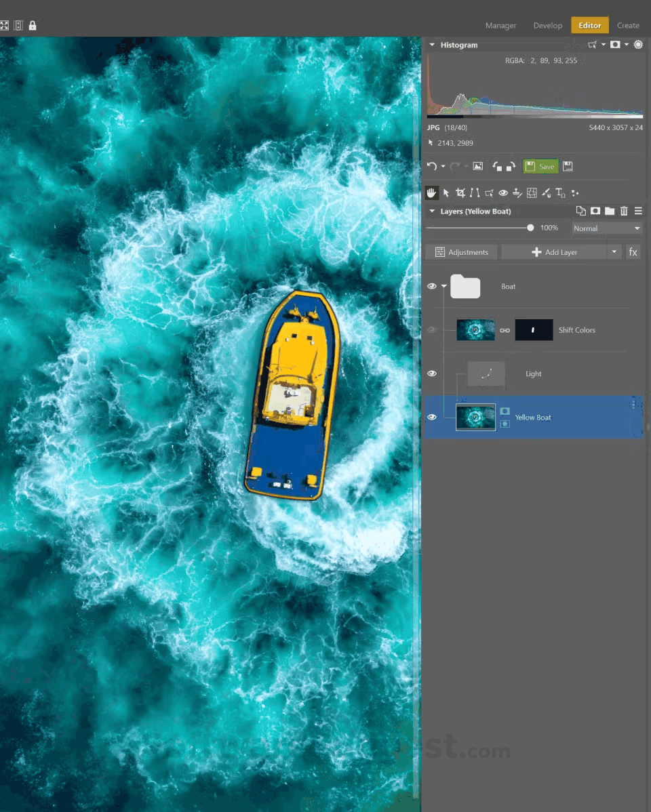Switch to the Manager tab
The width and height of the screenshot is (651, 812).
(x=500, y=25)
